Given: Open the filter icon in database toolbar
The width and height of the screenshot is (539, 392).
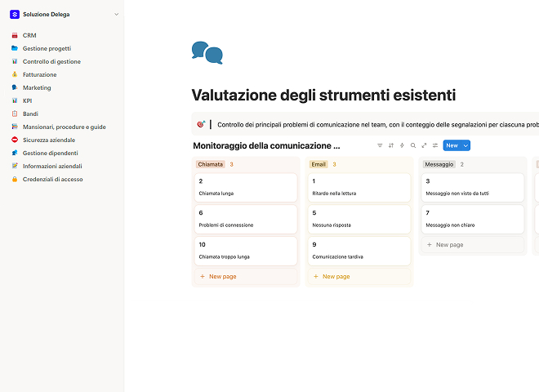Looking at the screenshot, I should click(x=380, y=145).
